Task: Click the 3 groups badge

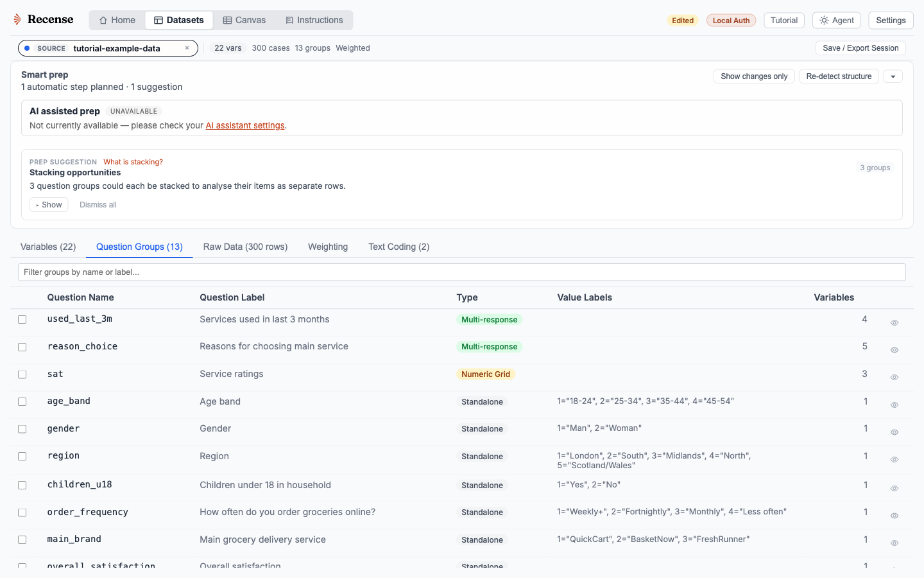Action: point(875,168)
